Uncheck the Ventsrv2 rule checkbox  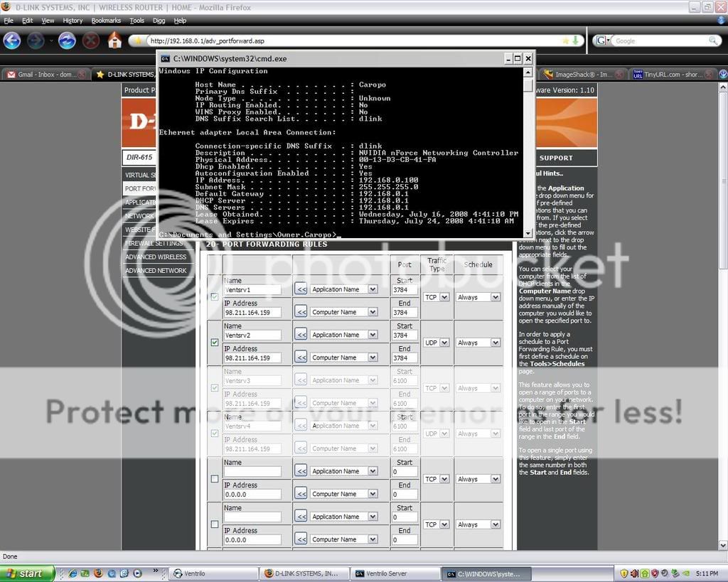click(x=215, y=342)
